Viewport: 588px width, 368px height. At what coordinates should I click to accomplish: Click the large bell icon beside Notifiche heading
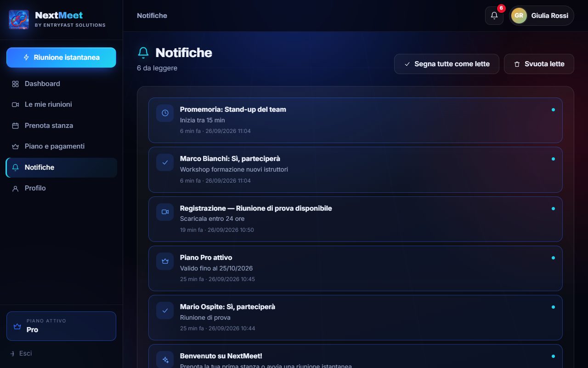(x=143, y=52)
